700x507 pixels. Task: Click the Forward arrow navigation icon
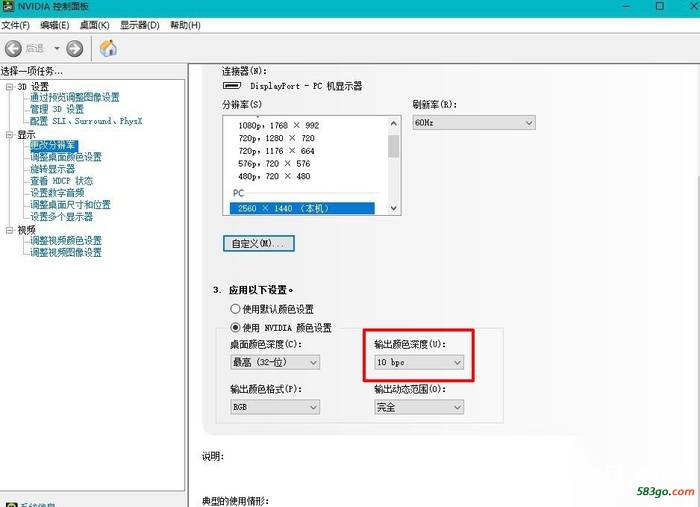pyautogui.click(x=75, y=48)
